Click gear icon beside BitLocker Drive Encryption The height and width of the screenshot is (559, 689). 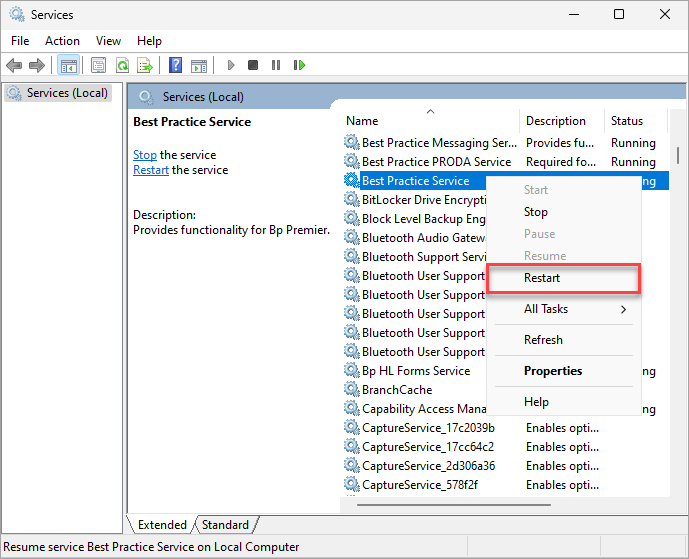click(x=352, y=200)
